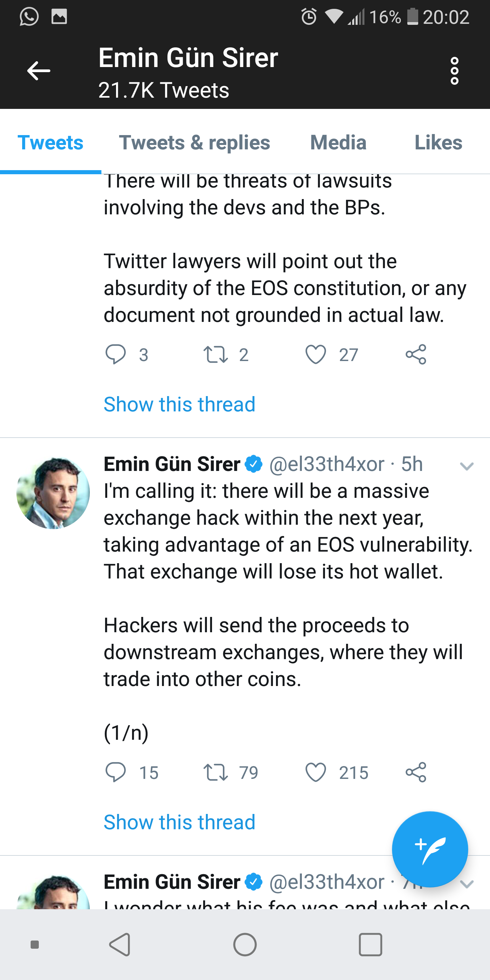
Task: Switch to the Media tab
Action: (x=338, y=143)
